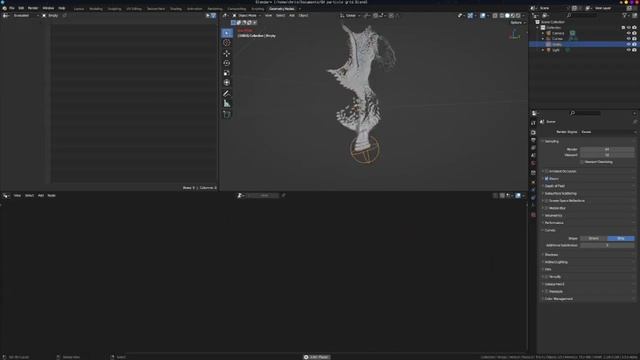Select the Strip curve shape button
This screenshot has height=360, width=640.
coord(621,238)
